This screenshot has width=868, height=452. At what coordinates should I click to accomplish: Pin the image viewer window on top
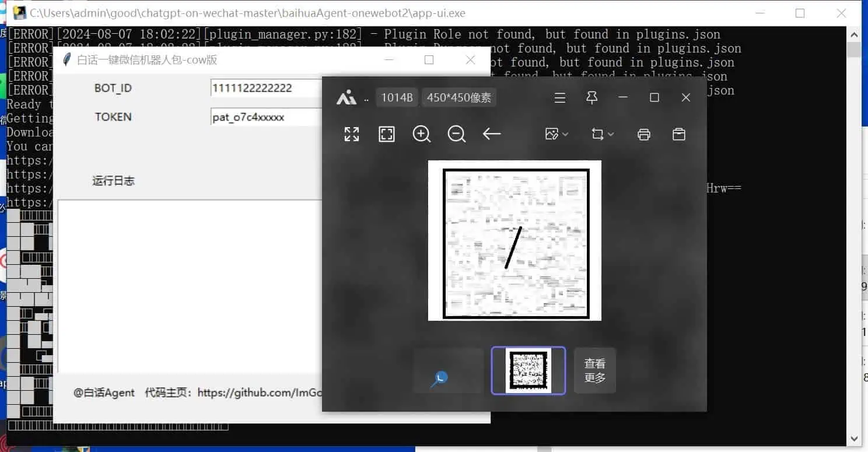(x=591, y=97)
